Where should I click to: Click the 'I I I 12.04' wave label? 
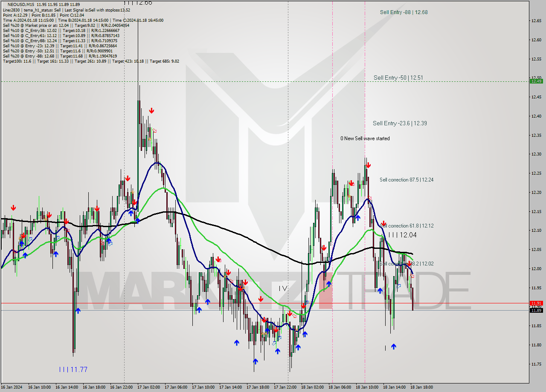pyautogui.click(x=402, y=235)
